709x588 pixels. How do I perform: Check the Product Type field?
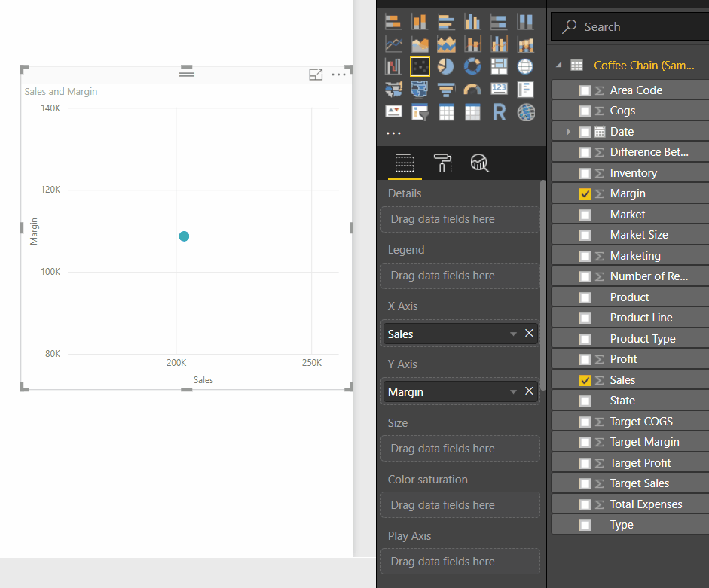click(x=585, y=339)
